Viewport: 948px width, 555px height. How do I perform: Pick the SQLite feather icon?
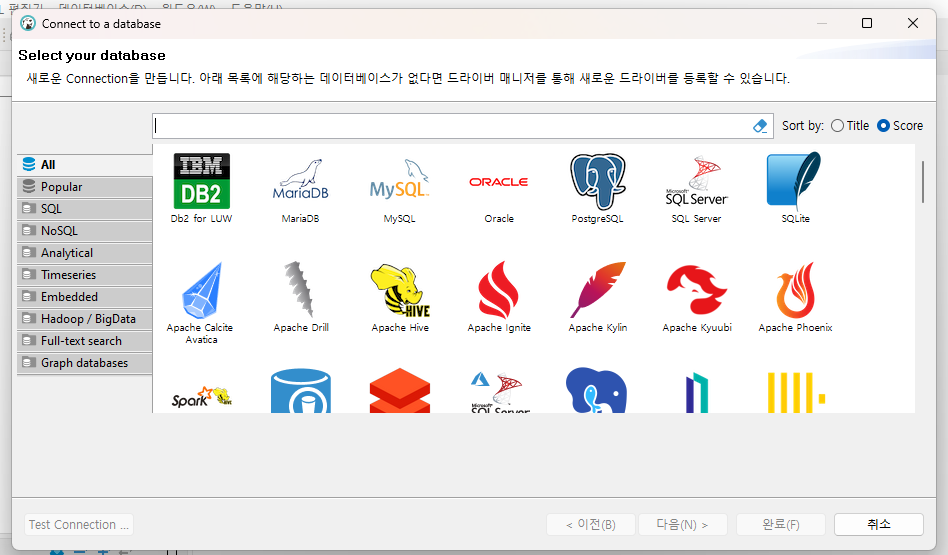[795, 181]
